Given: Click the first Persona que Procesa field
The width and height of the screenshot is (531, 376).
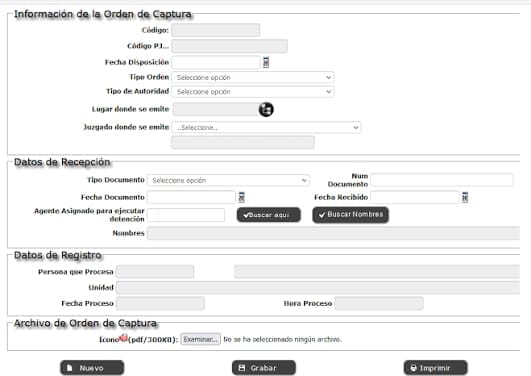Looking at the screenshot, I should point(155,272).
